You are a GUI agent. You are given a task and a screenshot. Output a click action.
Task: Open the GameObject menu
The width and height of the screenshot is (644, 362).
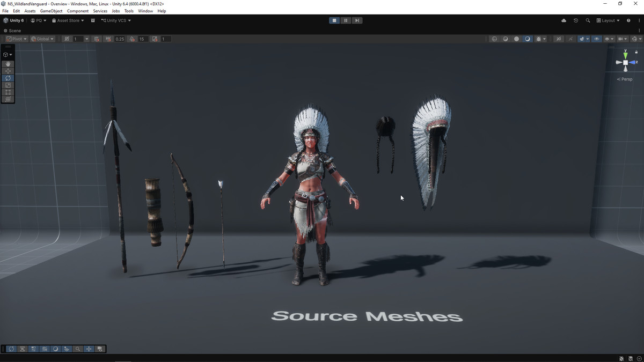pos(51,11)
